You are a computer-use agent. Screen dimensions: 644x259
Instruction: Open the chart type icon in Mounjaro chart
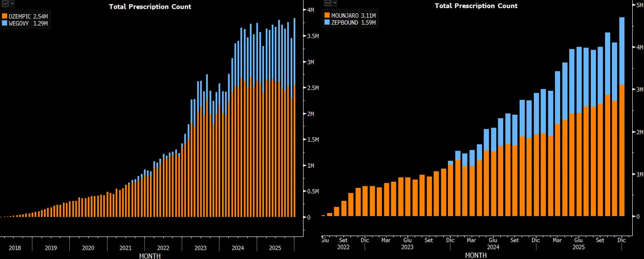pyautogui.click(x=328, y=3)
